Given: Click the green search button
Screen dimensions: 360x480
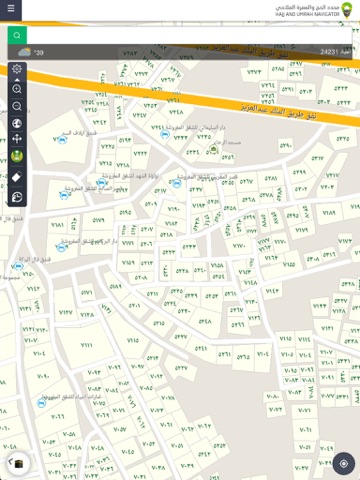Looking at the screenshot, I should pos(17,35).
